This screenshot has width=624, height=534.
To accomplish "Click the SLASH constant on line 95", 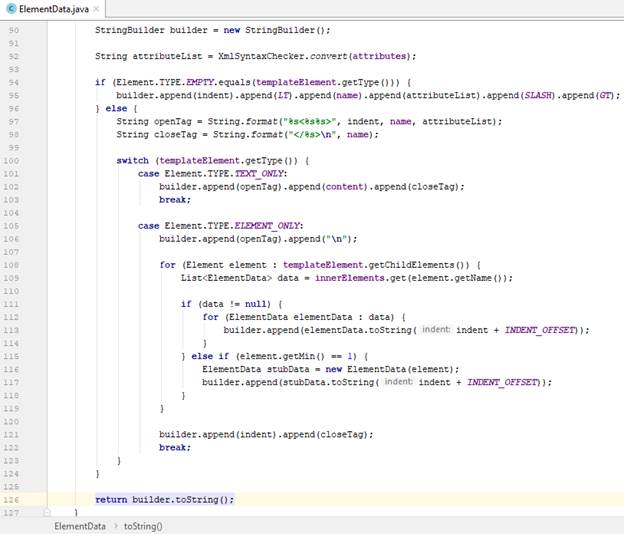I will tap(538, 95).
